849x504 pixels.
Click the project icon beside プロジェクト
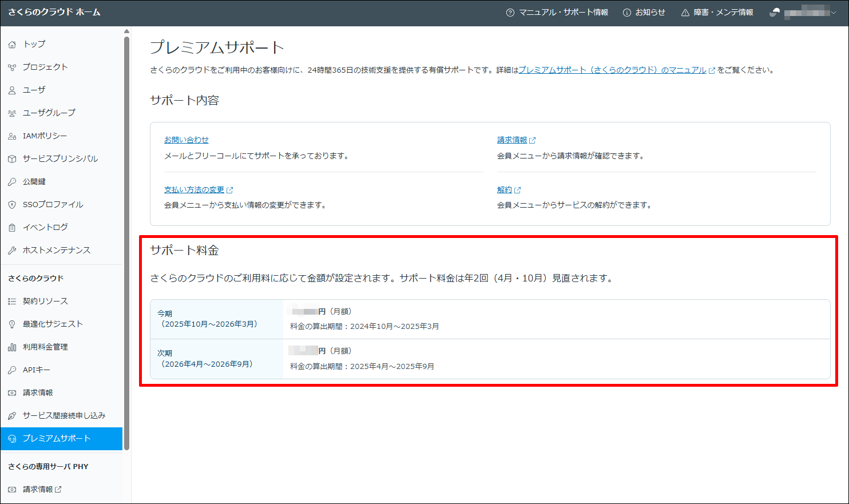[x=12, y=68]
